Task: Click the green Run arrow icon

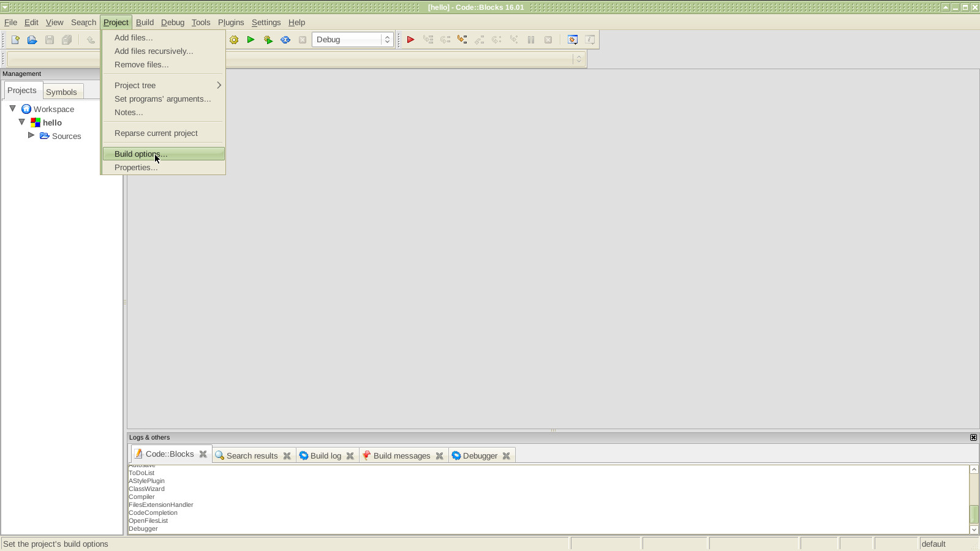Action: tap(251, 40)
